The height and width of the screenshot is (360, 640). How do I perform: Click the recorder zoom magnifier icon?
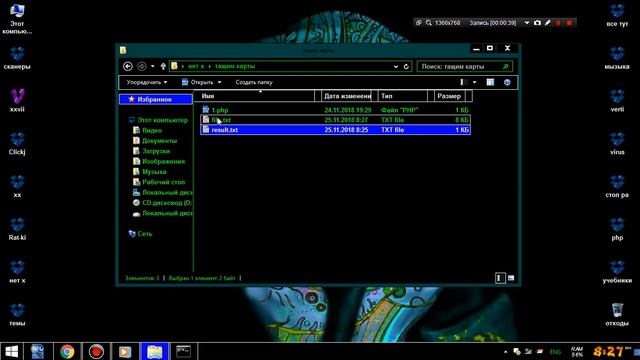coord(429,23)
